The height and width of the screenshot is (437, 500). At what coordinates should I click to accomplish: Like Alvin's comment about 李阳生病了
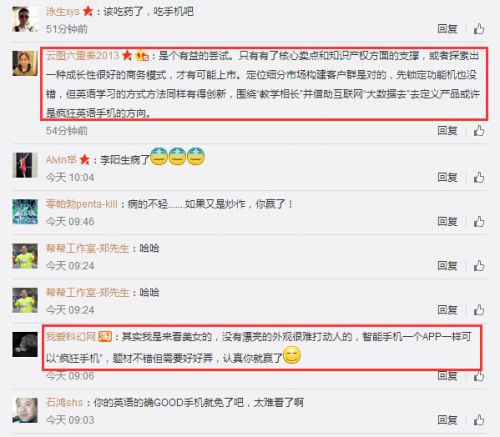click(479, 177)
